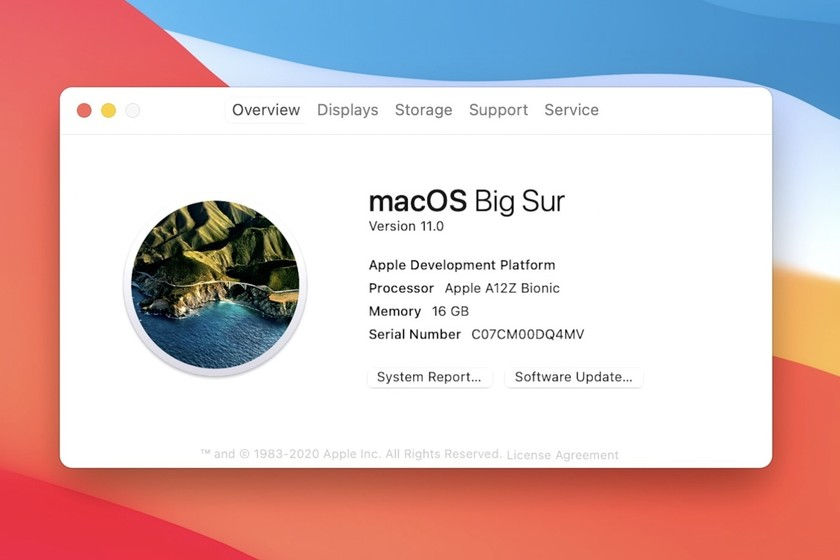Open System Report
840x560 pixels.
(429, 377)
